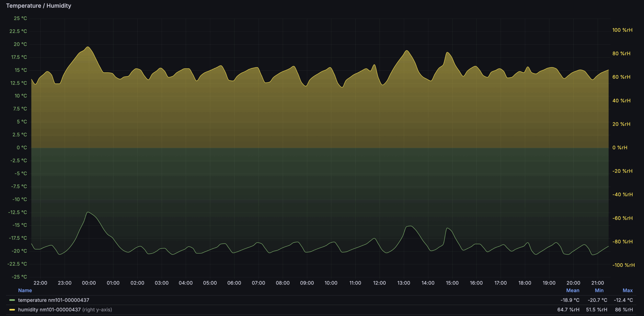
Task: Click the temperature peak near 00:00
Action: [88, 212]
